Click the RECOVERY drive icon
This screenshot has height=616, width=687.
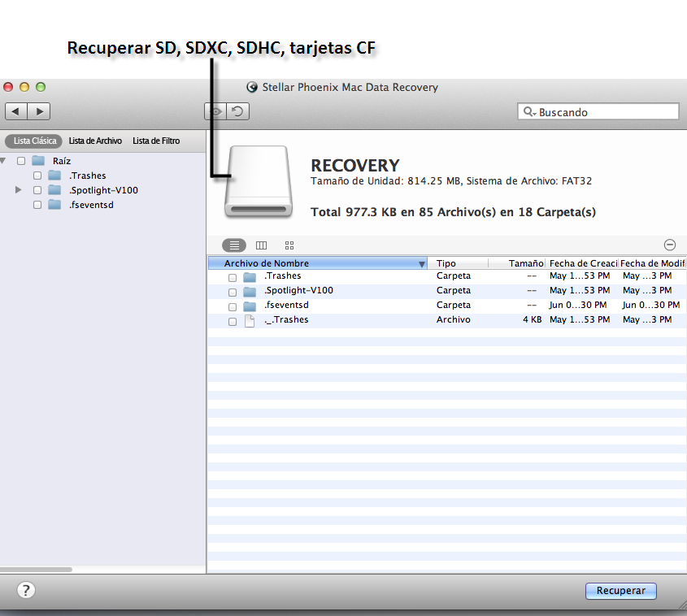pos(259,180)
